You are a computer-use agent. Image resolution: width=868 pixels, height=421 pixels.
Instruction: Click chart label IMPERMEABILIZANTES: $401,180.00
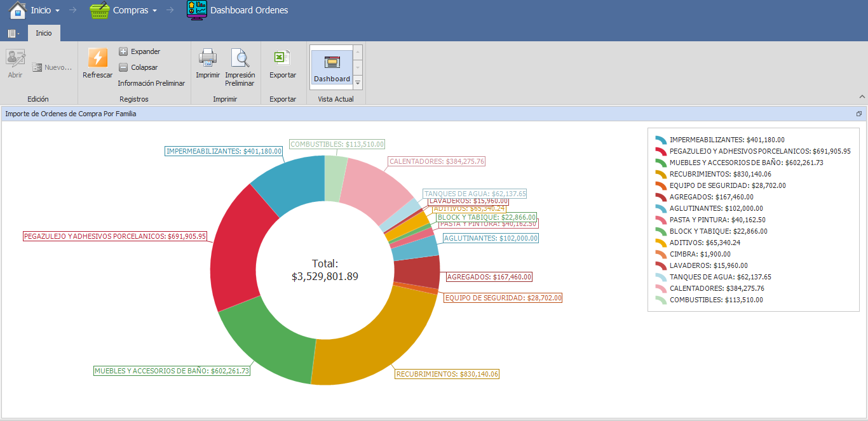click(223, 151)
